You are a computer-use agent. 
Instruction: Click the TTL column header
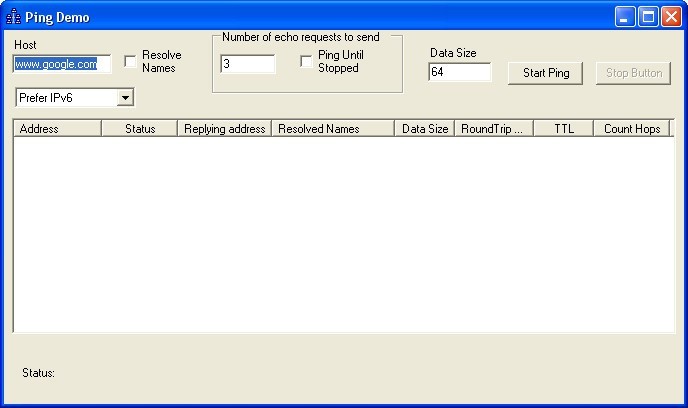click(564, 129)
